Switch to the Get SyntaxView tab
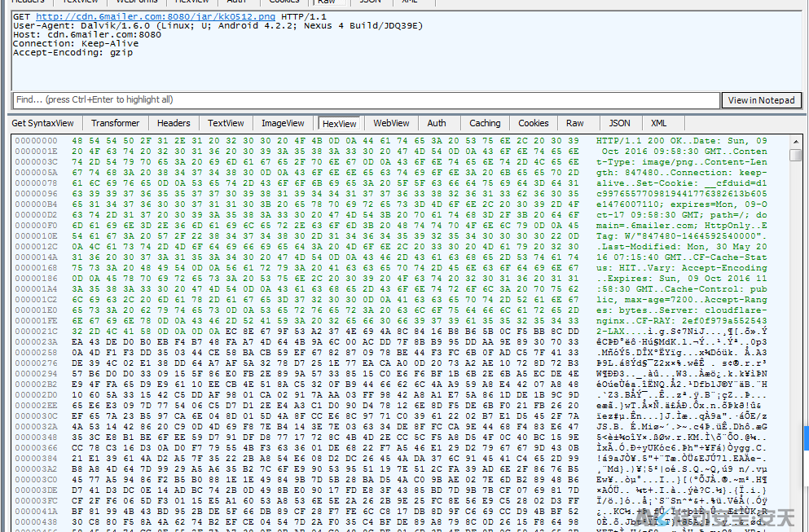Screen dimensions: 809x532 [43, 123]
